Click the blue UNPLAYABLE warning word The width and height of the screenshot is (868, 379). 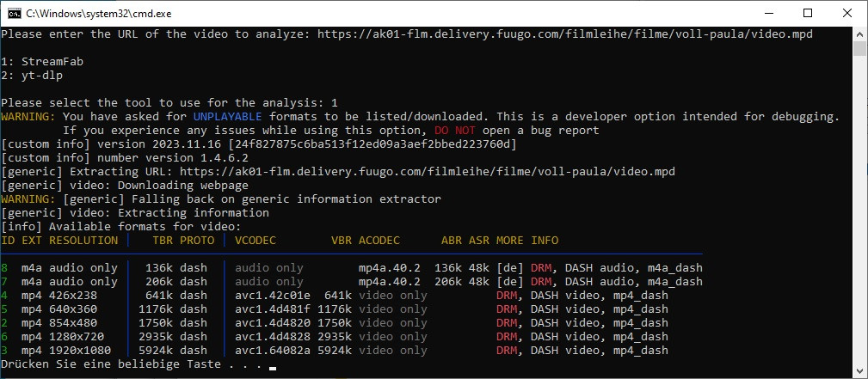[228, 117]
